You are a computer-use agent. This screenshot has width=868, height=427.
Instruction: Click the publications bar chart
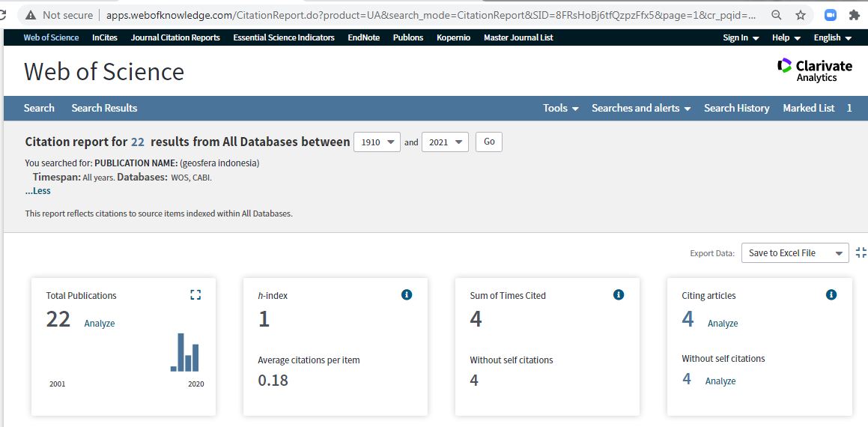tap(185, 352)
